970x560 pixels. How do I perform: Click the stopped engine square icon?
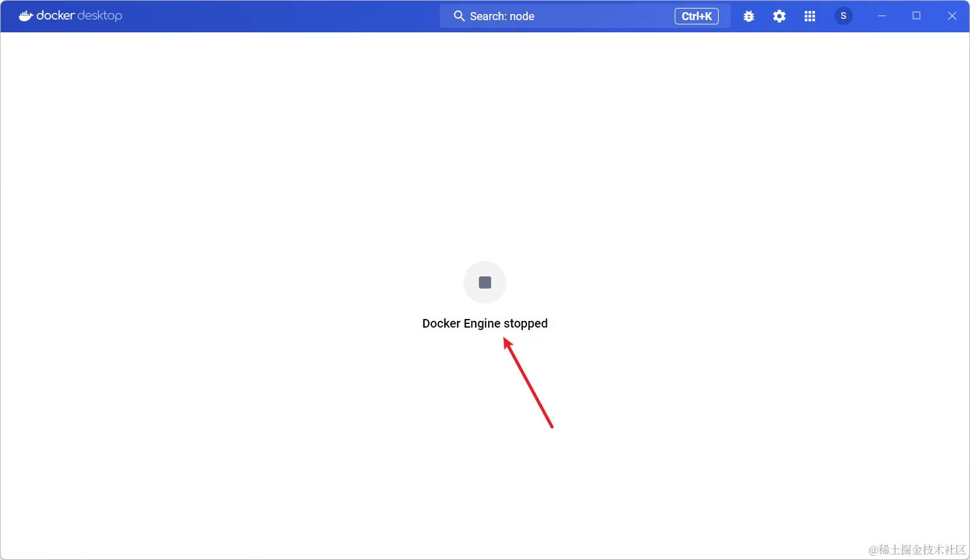click(x=485, y=282)
